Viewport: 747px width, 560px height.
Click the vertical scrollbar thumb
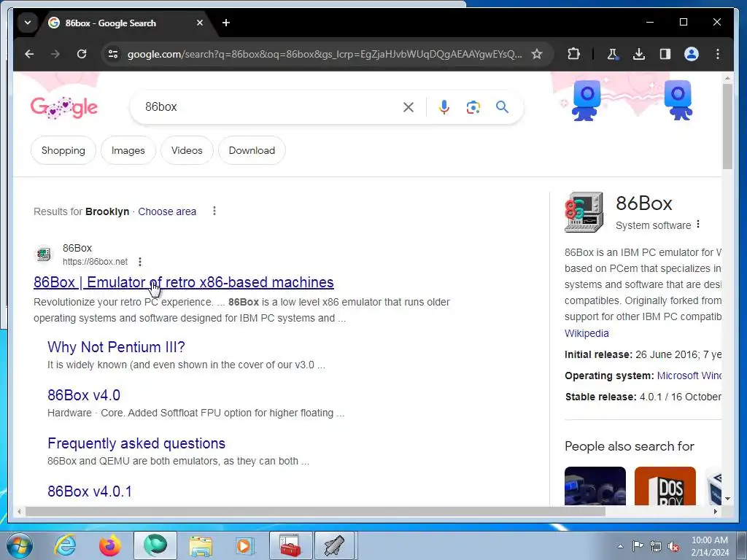[727, 126]
